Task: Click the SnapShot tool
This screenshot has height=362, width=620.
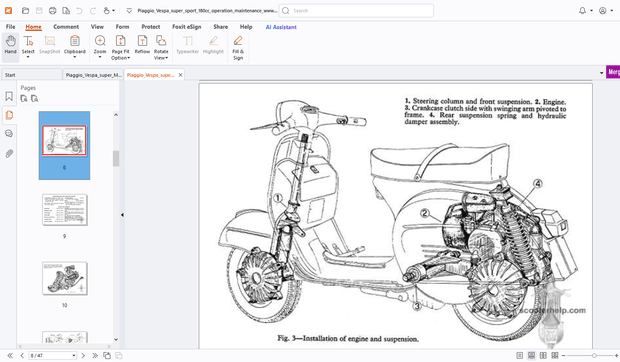Action: [50, 44]
